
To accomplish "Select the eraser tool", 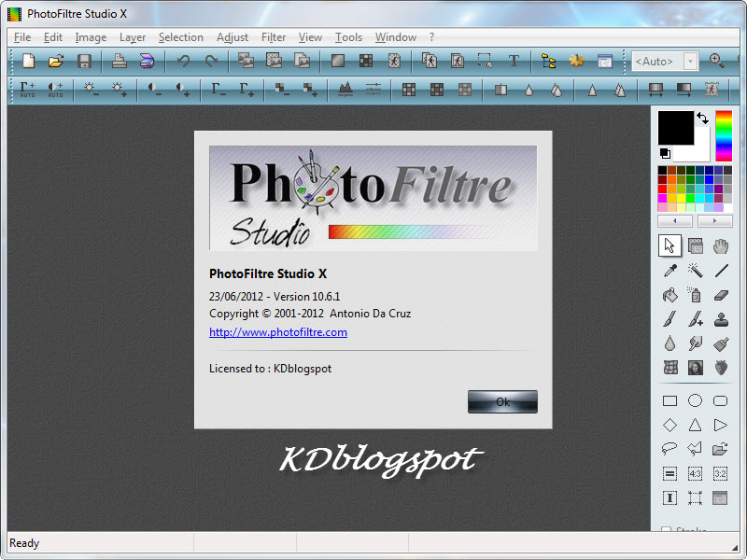I will click(721, 295).
